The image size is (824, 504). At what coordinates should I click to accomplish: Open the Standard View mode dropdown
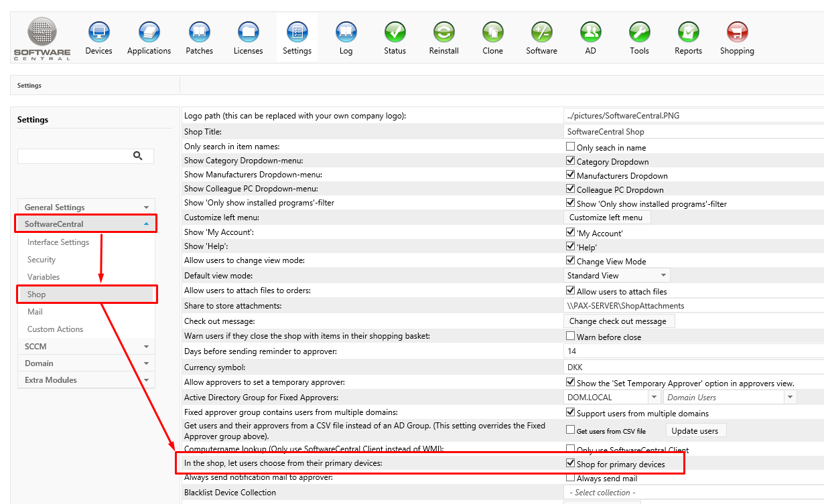tap(616, 276)
